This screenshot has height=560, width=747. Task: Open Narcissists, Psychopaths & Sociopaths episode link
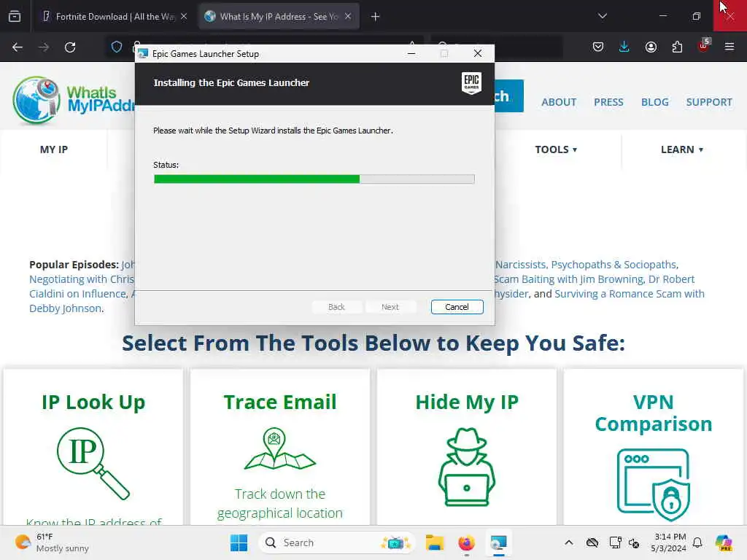(587, 265)
